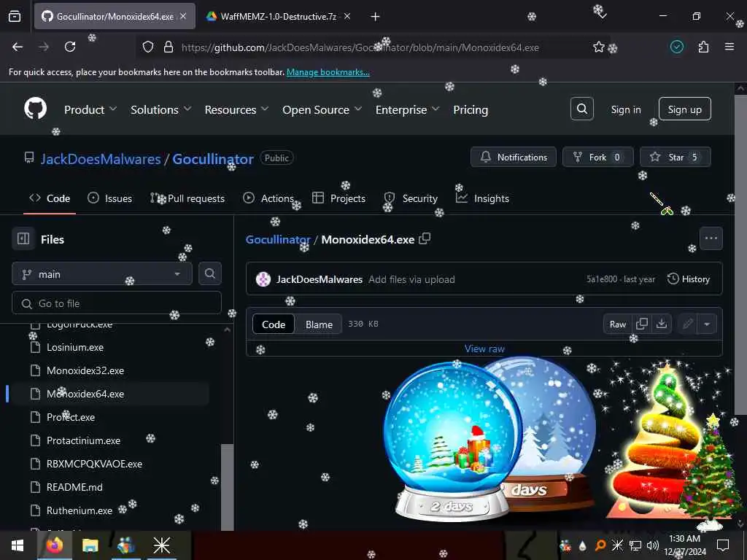The width and height of the screenshot is (747, 560).
Task: Click the green checkmark toolbar extension icon
Action: pos(676,47)
